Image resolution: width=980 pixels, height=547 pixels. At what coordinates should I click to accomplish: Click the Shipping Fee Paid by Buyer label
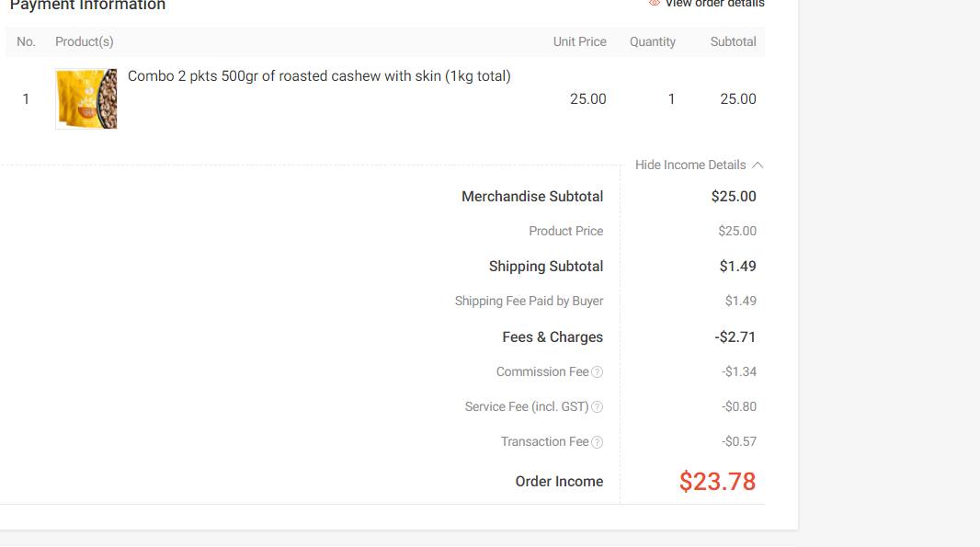(529, 302)
